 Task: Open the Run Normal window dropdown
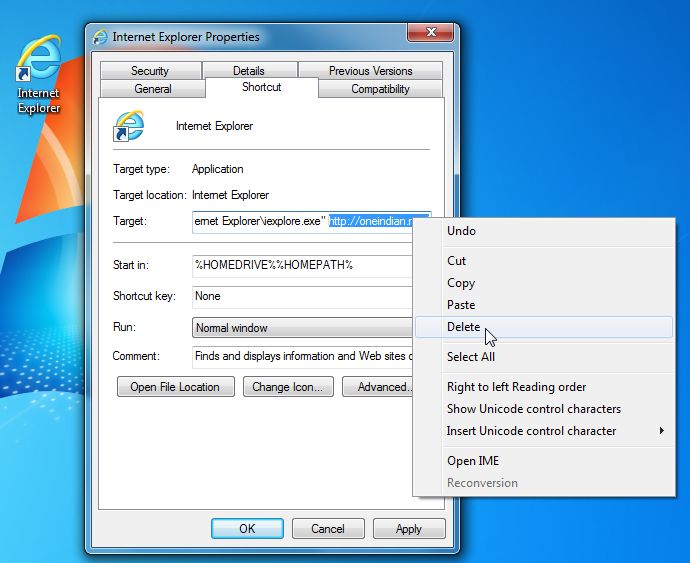[303, 328]
